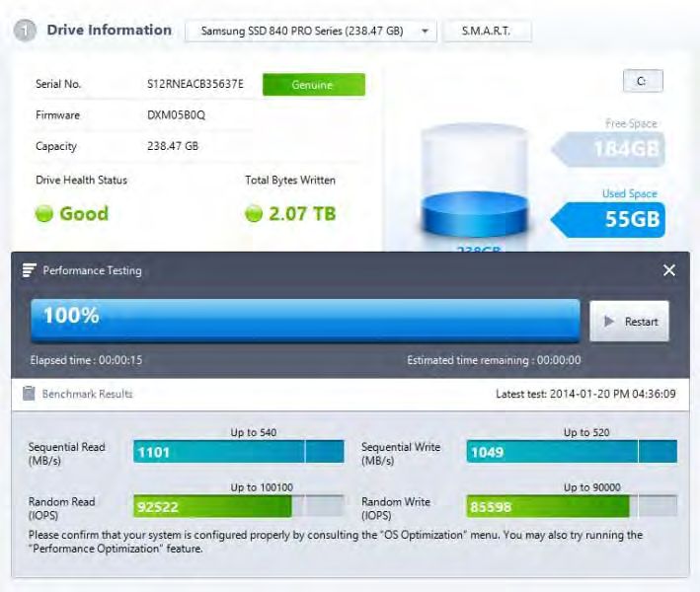Click the Drive Information heading
Image resolution: width=700 pixels, height=592 pixels.
(x=110, y=30)
